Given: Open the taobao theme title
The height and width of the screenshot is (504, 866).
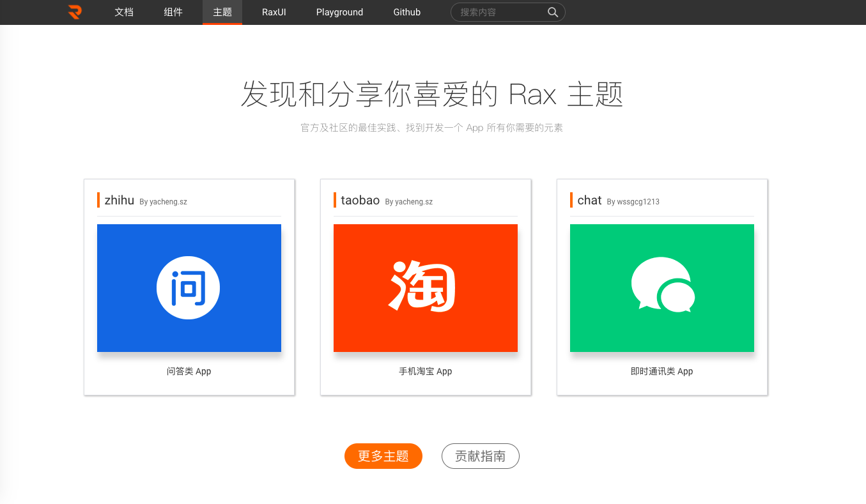Looking at the screenshot, I should (360, 200).
